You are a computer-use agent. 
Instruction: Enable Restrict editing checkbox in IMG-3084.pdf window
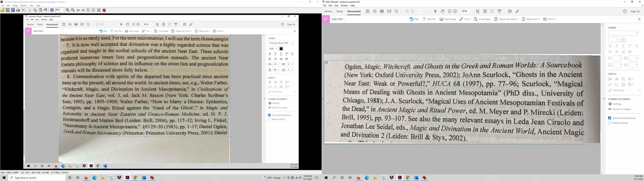pos(609,123)
